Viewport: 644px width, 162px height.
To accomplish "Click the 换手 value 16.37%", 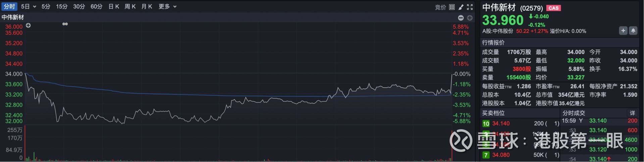I will coord(628,69).
